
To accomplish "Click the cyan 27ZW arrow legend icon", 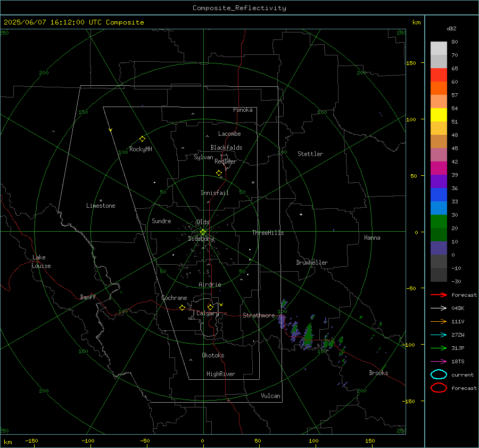I will click(x=439, y=335).
